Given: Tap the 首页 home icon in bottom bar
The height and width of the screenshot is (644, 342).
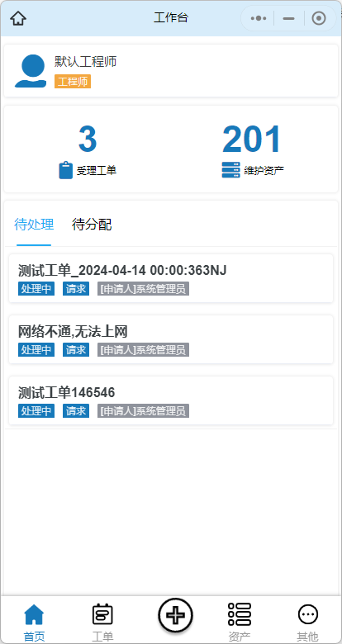Looking at the screenshot, I should [34, 615].
